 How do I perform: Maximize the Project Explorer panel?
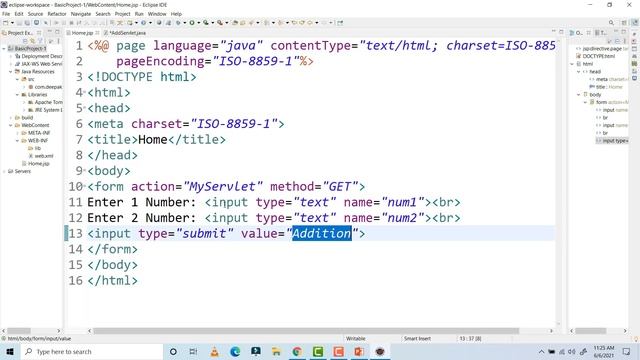(x=58, y=32)
